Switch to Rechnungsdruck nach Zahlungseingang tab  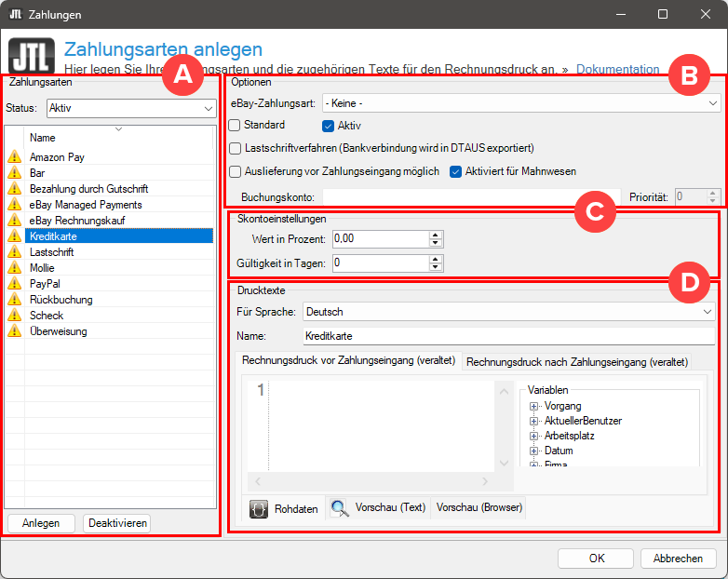(576, 361)
